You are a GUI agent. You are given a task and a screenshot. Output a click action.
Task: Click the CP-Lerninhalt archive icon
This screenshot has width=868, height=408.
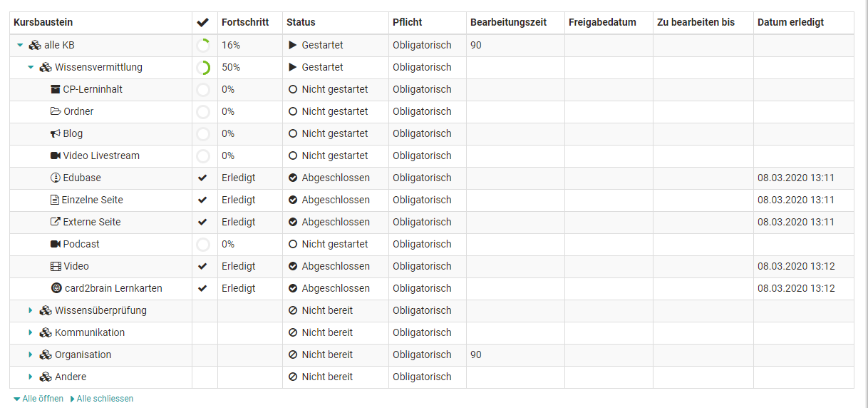click(x=56, y=89)
